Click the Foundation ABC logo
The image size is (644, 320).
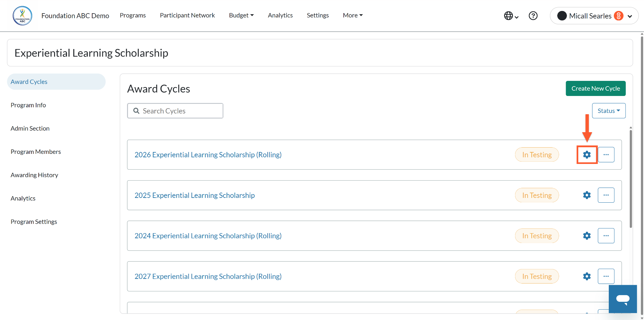(x=22, y=15)
